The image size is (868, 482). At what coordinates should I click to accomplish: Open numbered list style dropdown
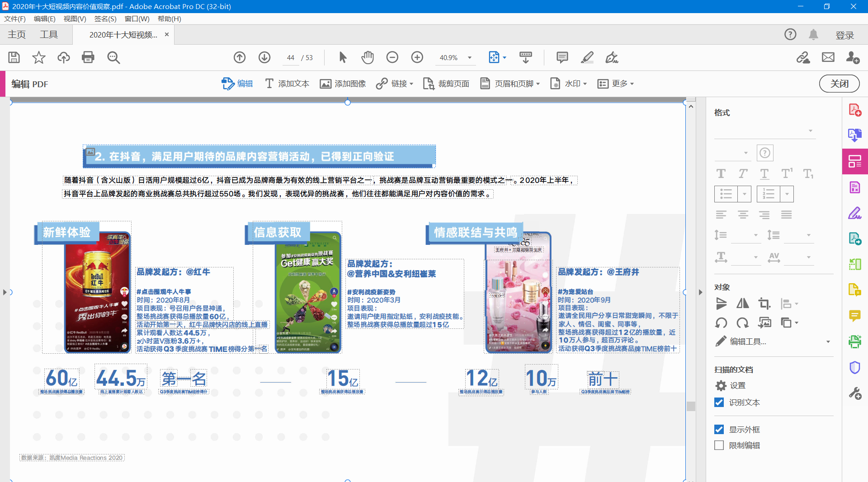point(787,194)
